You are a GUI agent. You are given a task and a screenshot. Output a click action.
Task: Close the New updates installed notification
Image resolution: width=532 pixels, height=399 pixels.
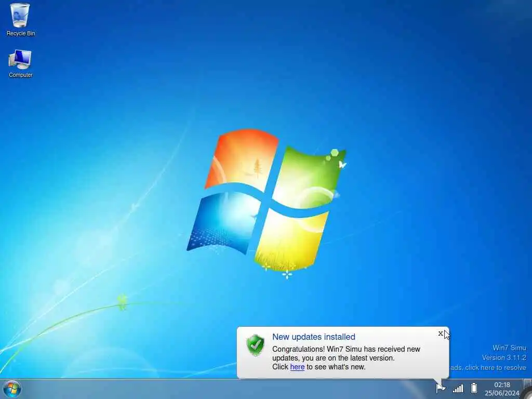[441, 334]
